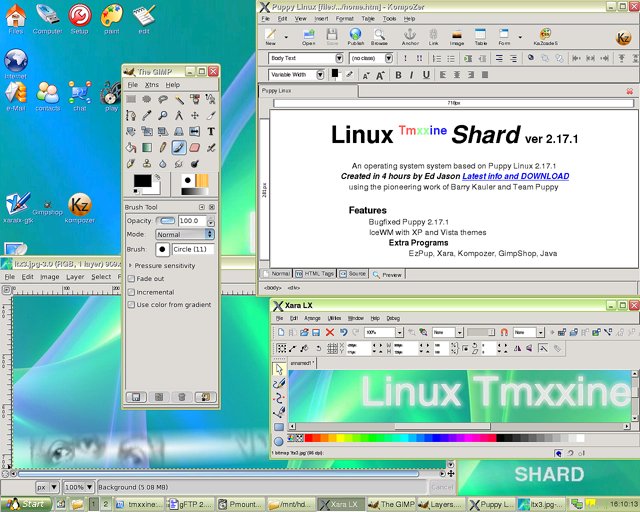Click the Anchor icon in KompoZer toolbar

[x=410, y=36]
